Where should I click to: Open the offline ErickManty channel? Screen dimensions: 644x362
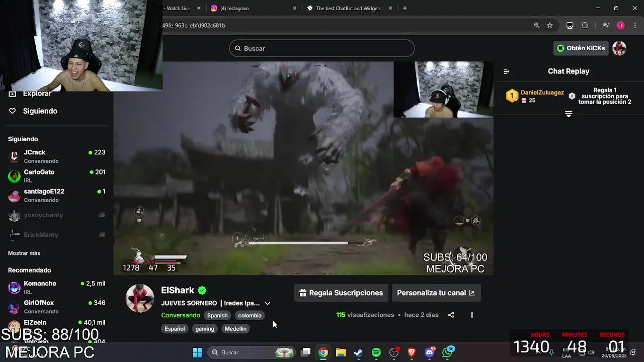(56, 235)
